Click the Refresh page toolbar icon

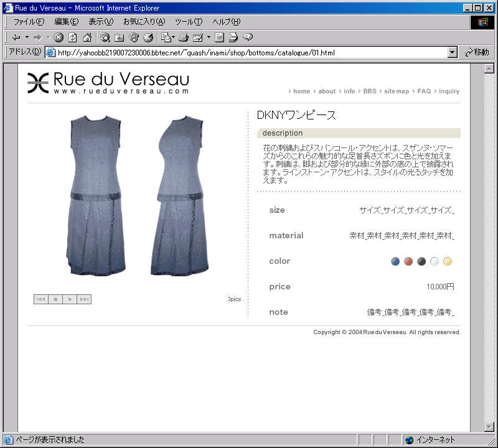point(73,37)
